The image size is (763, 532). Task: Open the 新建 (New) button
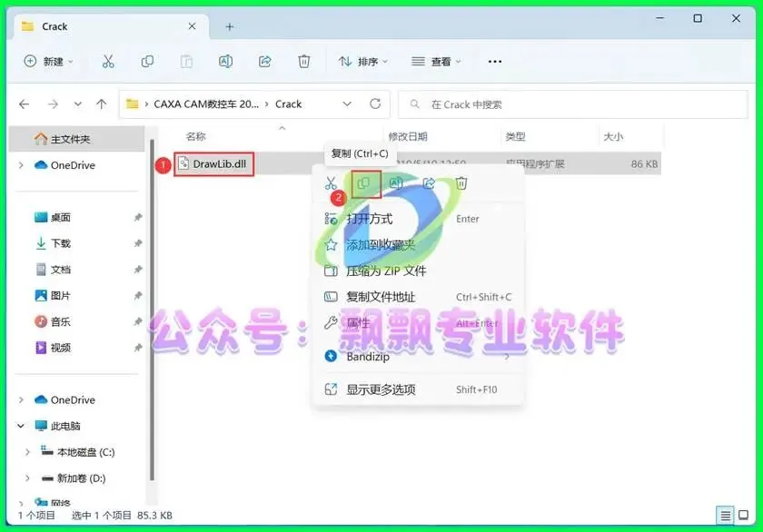coord(49,62)
